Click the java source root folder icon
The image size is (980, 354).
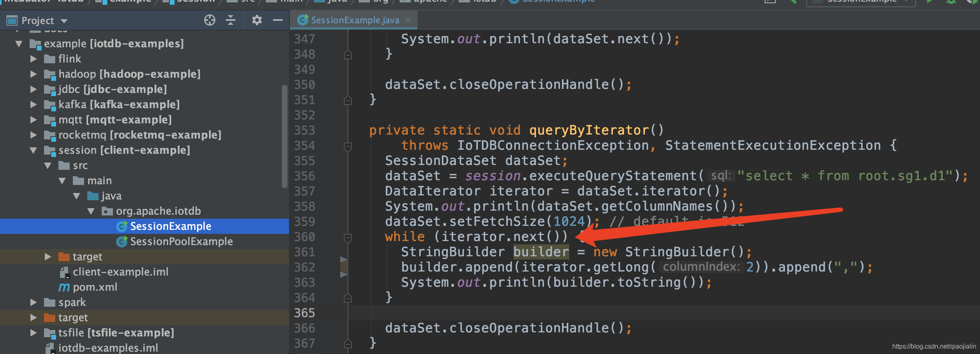pyautogui.click(x=93, y=196)
